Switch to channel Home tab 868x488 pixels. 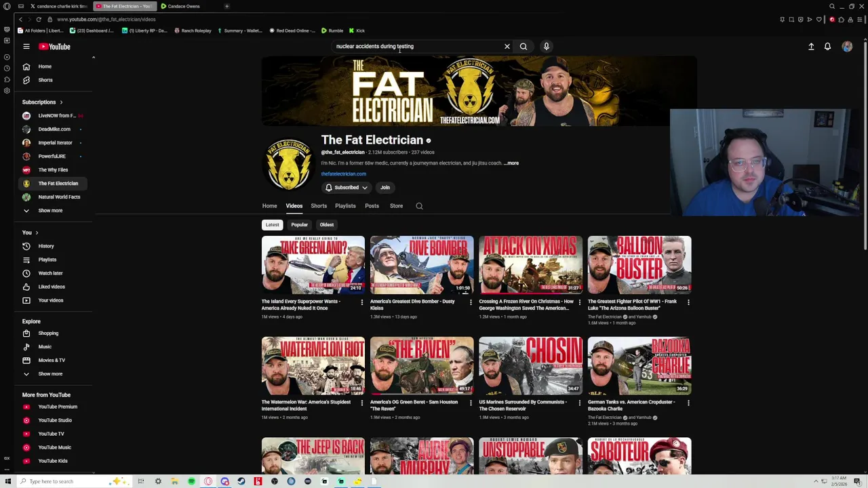(x=269, y=206)
